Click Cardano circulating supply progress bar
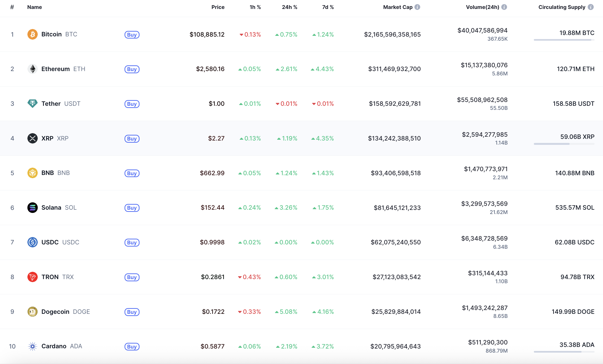 (564, 352)
